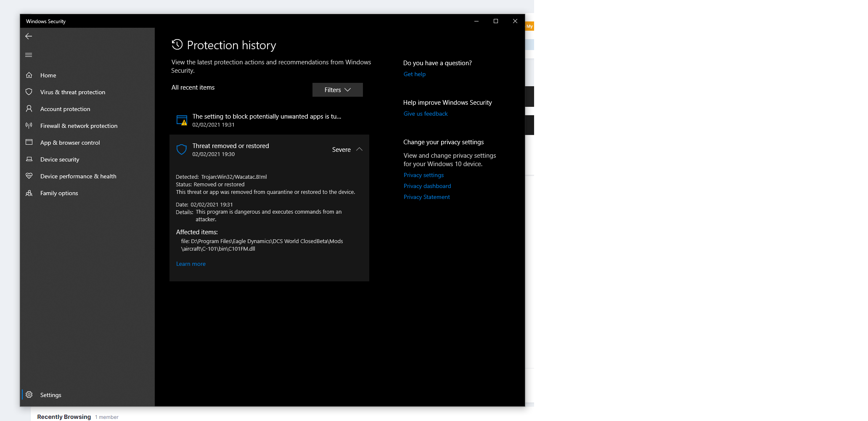Click the unwanted apps warning window icon
This screenshot has height=421, width=868.
pyautogui.click(x=182, y=120)
